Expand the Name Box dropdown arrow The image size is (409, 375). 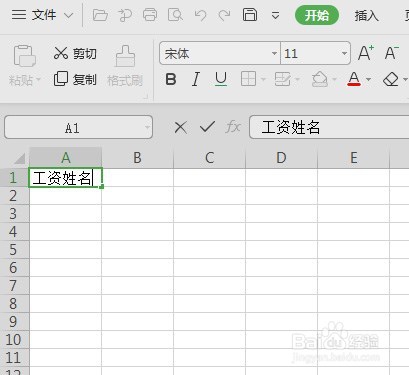click(x=147, y=127)
